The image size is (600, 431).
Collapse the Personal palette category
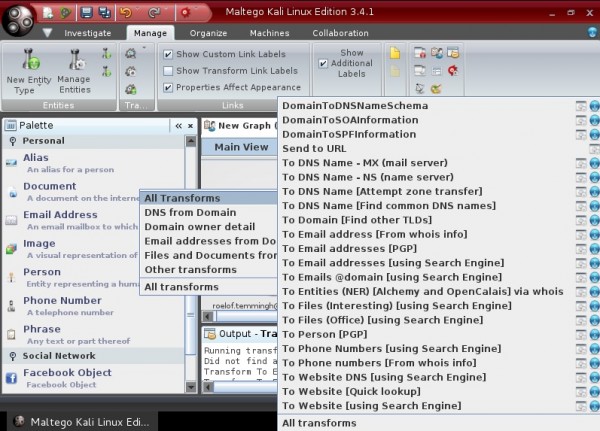[13, 141]
